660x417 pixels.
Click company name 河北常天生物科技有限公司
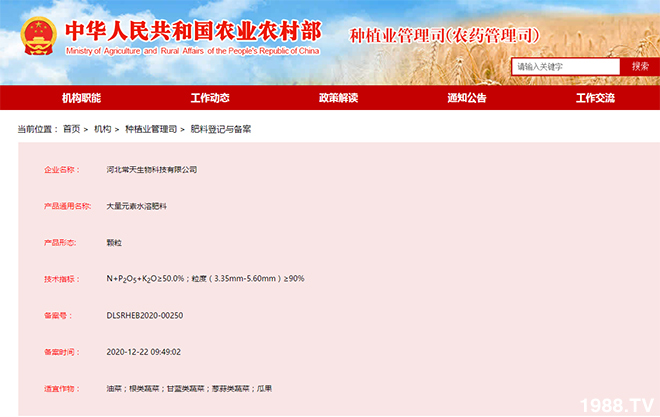tap(152, 170)
